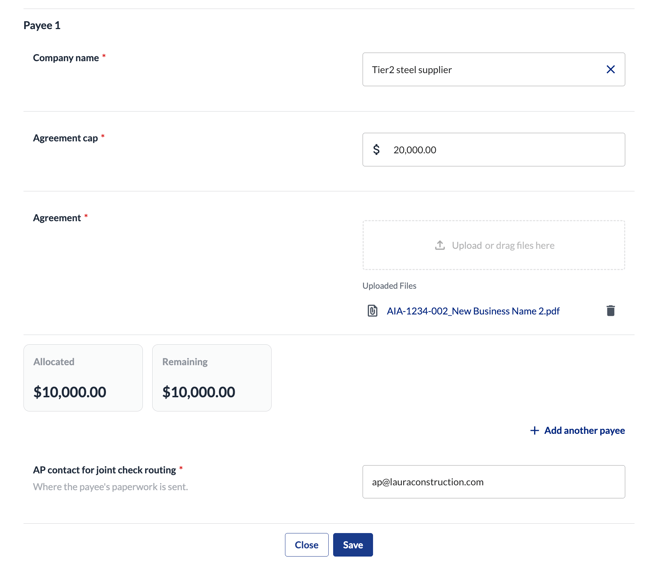Delete the uploaded agreement PDF via trash icon
The image size is (670, 567).
(611, 311)
